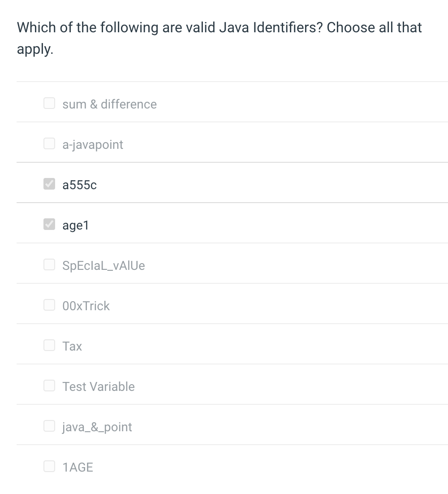Check the '1AGE' checkbox
This screenshot has width=448, height=494.
point(49,466)
